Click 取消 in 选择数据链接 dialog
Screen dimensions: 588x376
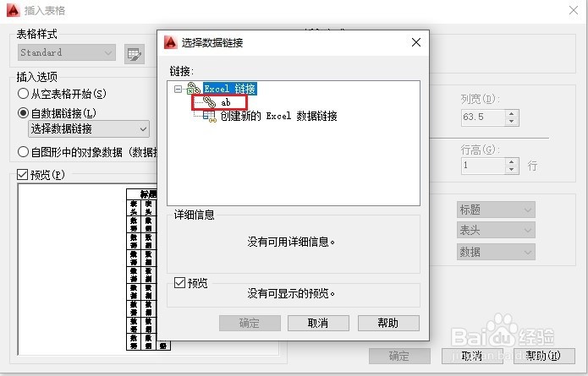318,323
